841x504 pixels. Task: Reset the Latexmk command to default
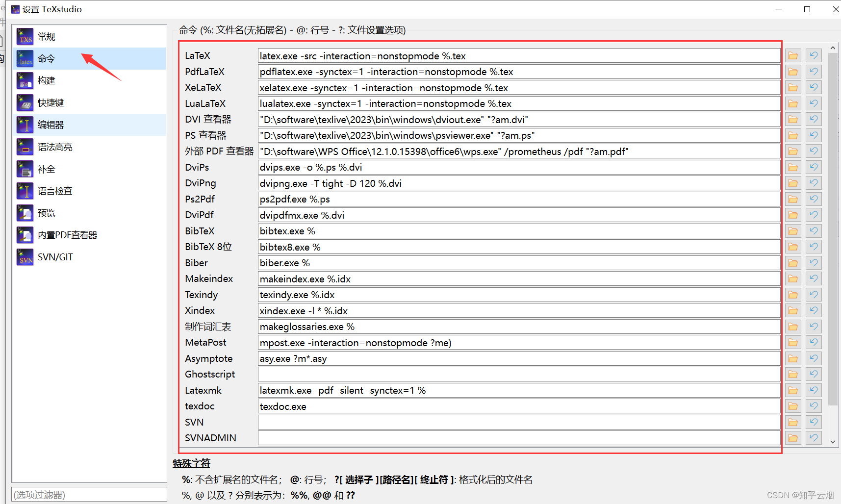[814, 390]
